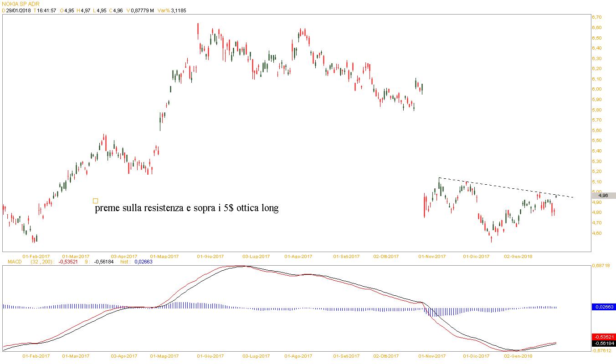This screenshot has height=364, width=616.
Task: Select 01-Nov-2017 on the price chart date axis
Action: [x=432, y=257]
